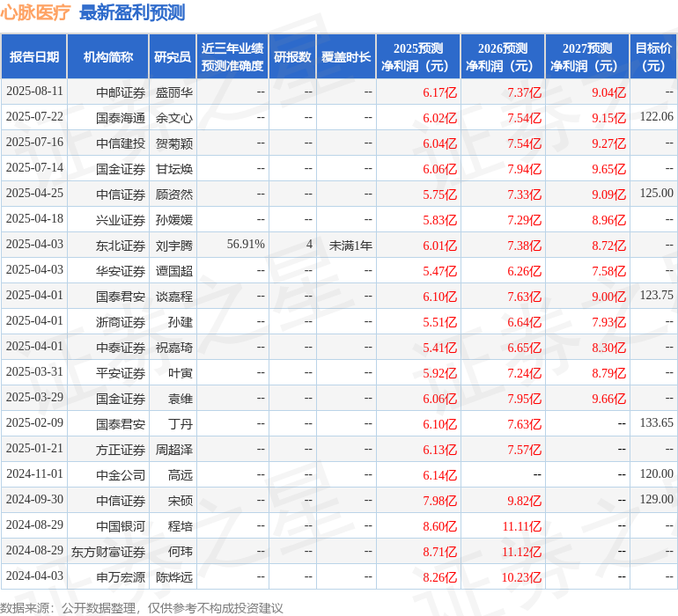678x616 pixels.
Task: Click institution 中金公司
Action: click(121, 475)
